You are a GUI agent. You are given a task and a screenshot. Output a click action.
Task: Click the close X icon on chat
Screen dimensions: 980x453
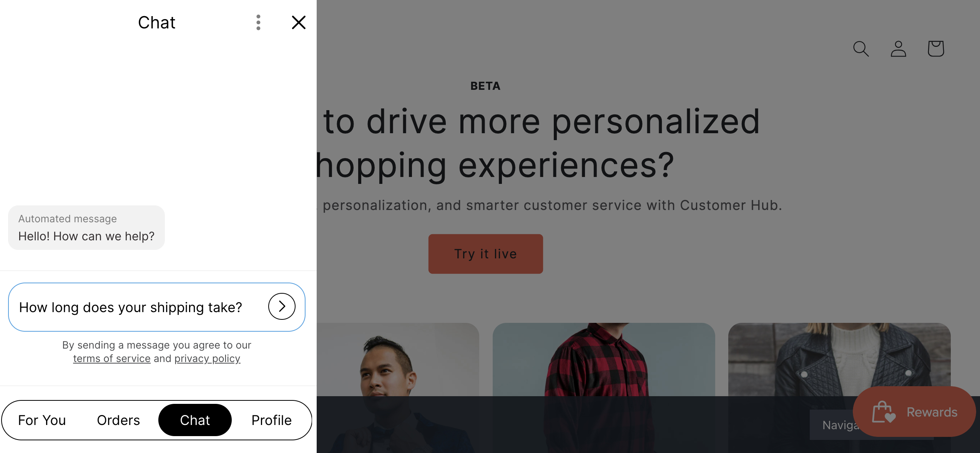299,23
